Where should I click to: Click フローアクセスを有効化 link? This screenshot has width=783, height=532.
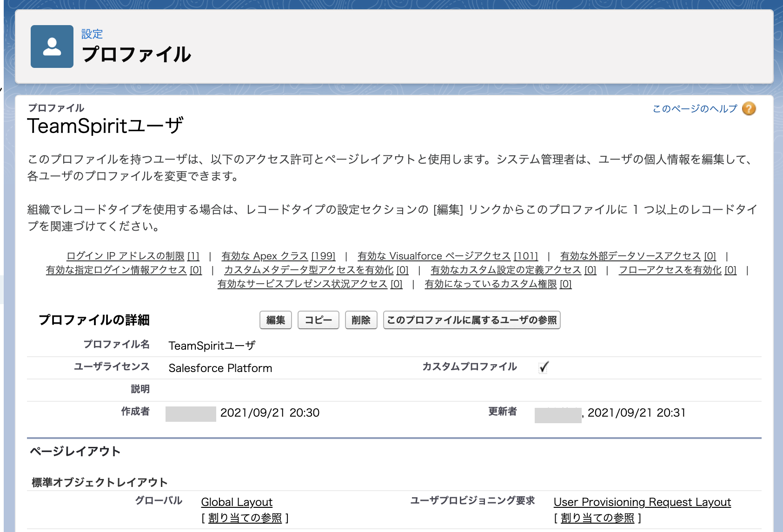point(677,270)
